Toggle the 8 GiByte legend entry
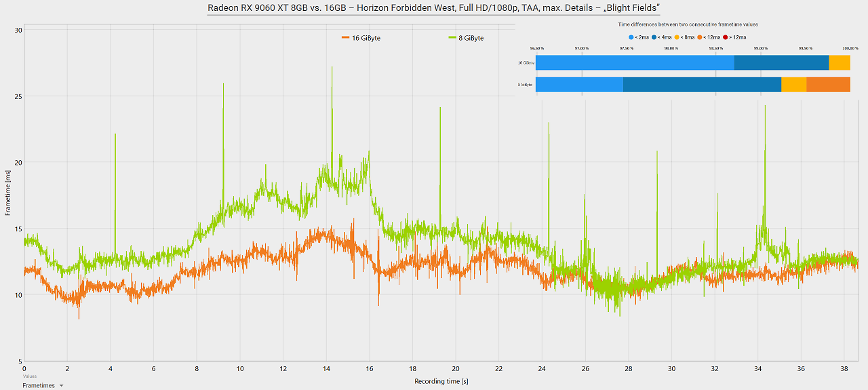 coord(467,38)
